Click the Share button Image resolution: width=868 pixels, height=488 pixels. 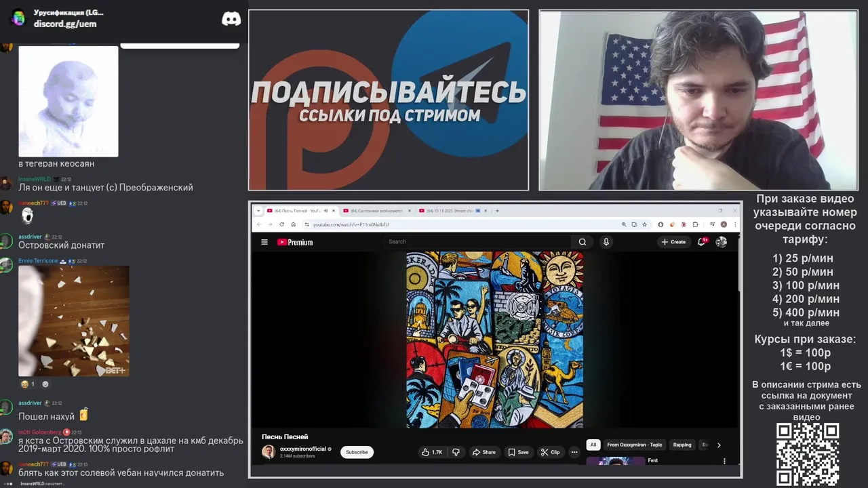coord(484,452)
